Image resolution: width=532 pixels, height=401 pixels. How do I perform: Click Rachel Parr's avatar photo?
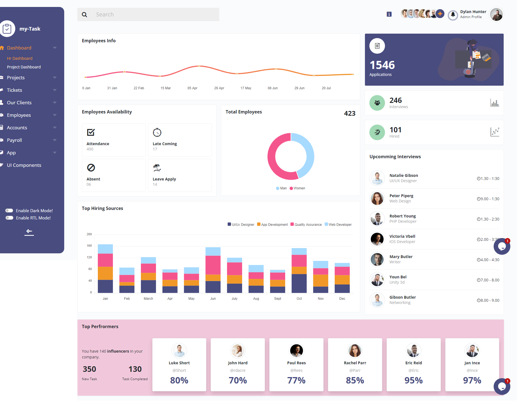(355, 351)
